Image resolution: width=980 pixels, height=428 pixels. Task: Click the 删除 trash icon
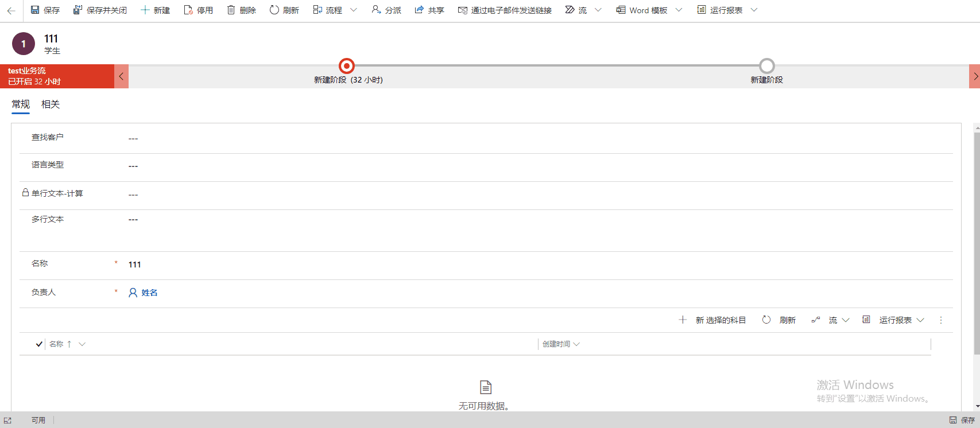[x=231, y=10]
